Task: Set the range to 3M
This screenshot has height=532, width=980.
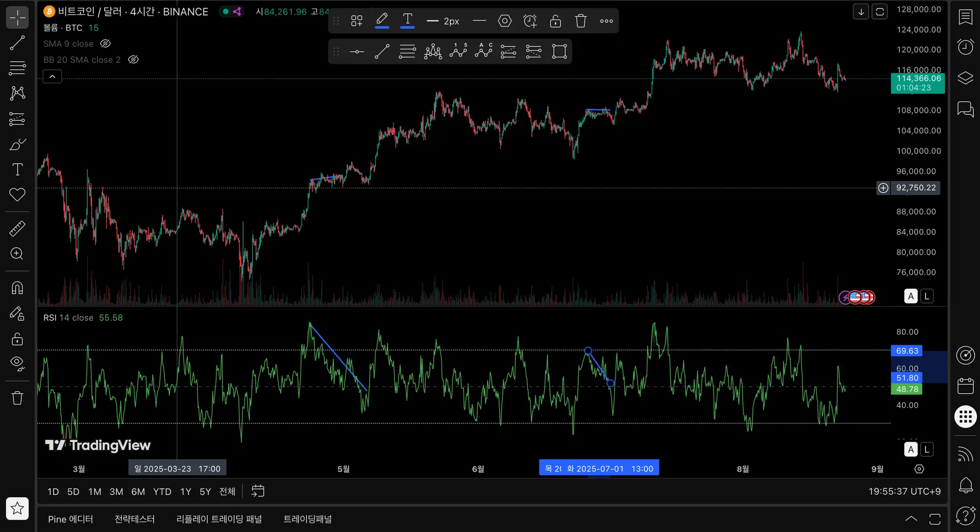Action: (x=116, y=492)
